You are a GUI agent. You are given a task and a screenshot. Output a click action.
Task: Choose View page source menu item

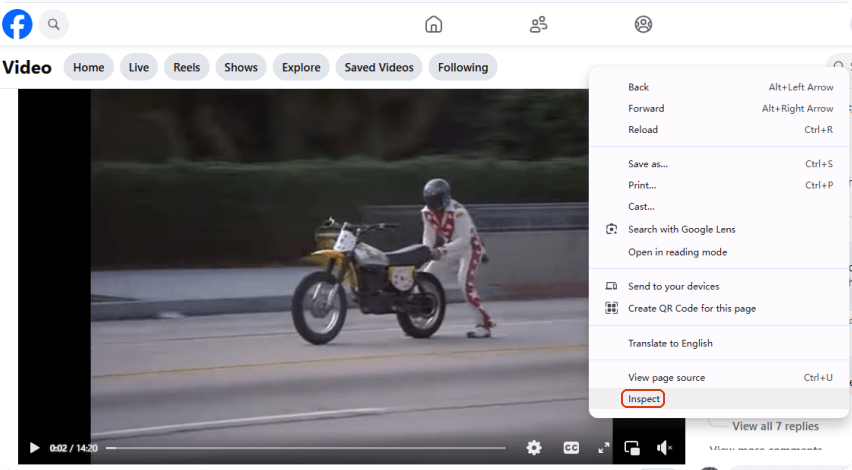666,377
